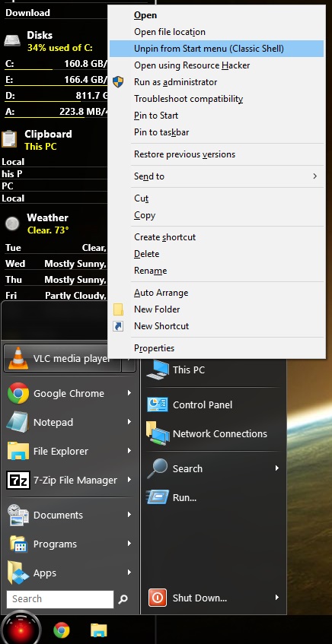Click the Run... command icon
The height and width of the screenshot is (644, 332).
point(158,497)
